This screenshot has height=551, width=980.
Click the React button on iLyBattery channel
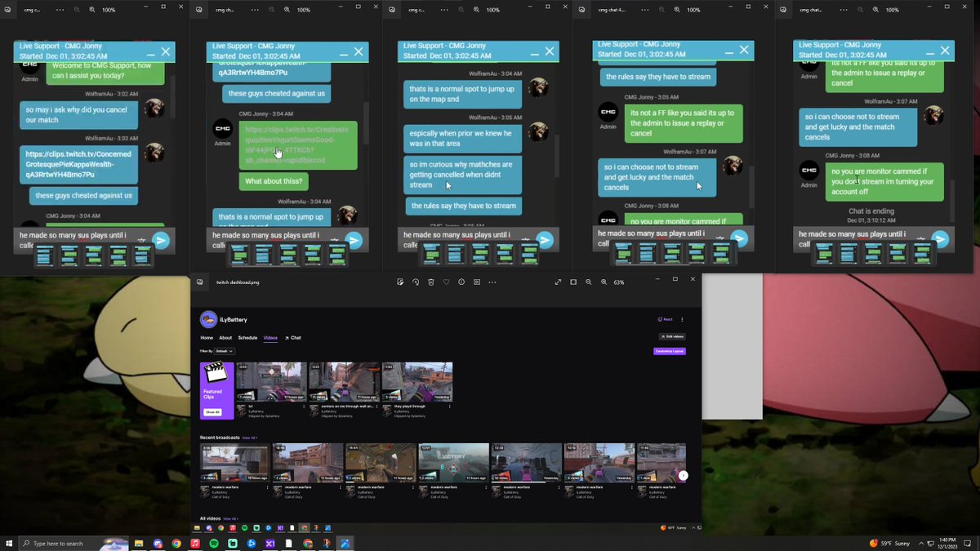(666, 319)
